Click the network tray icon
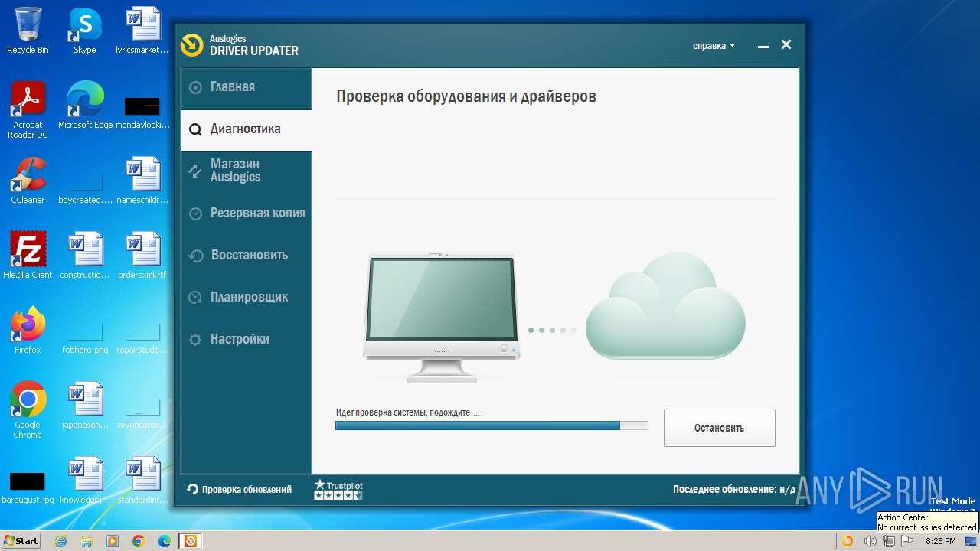The image size is (980, 551). (x=888, y=541)
